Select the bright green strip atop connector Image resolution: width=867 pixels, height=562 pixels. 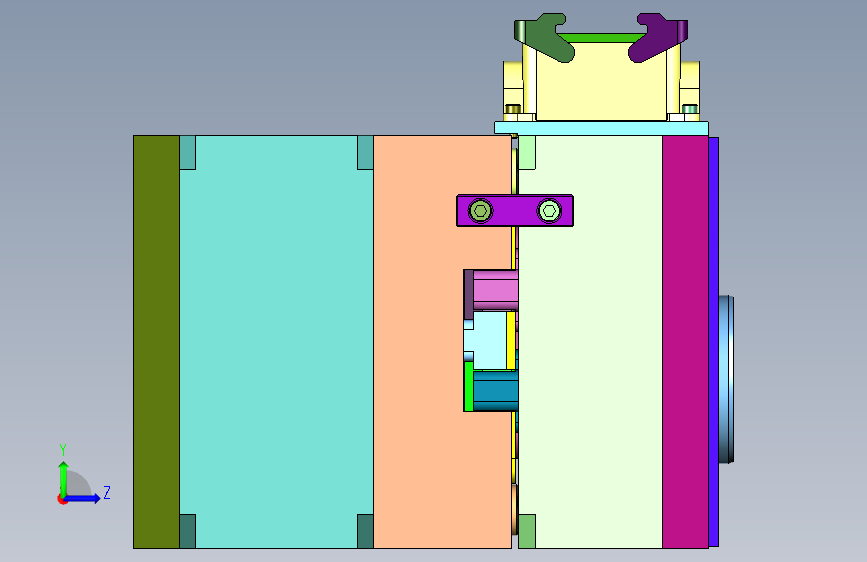point(602,38)
